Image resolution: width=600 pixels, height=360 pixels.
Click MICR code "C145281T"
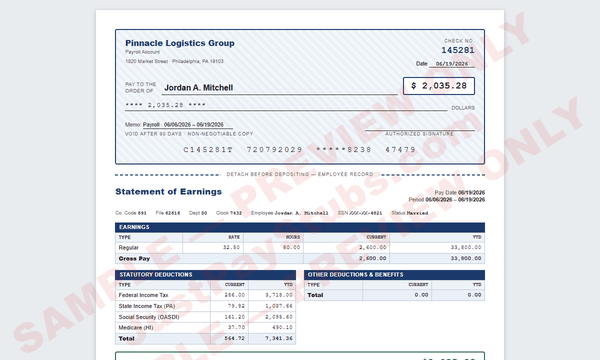208,150
